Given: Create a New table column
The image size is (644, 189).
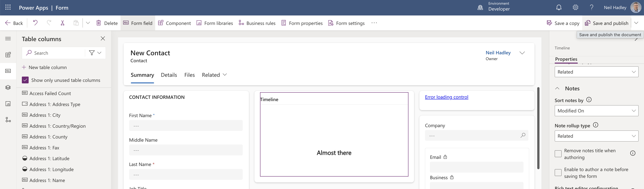Looking at the screenshot, I should (44, 67).
